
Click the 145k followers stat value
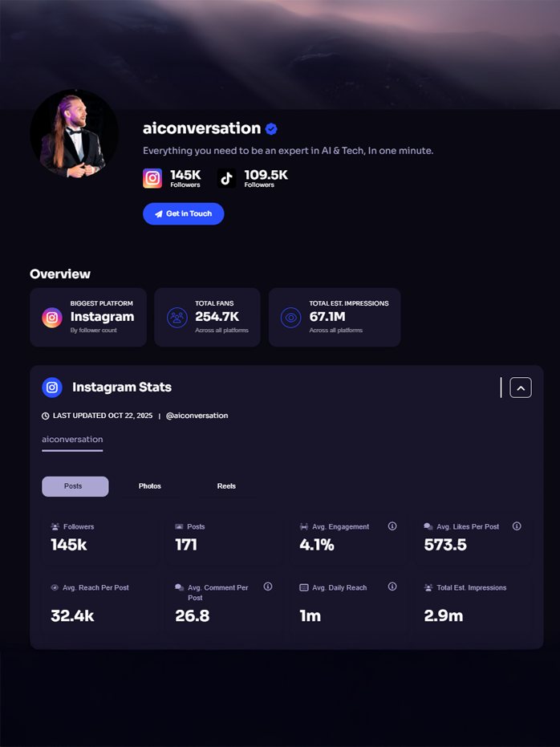click(69, 545)
